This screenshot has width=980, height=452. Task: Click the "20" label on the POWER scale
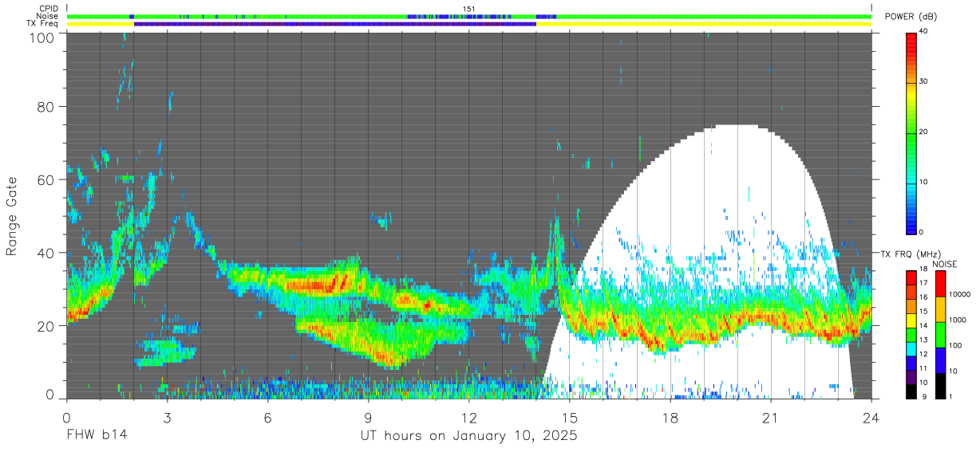(x=925, y=132)
